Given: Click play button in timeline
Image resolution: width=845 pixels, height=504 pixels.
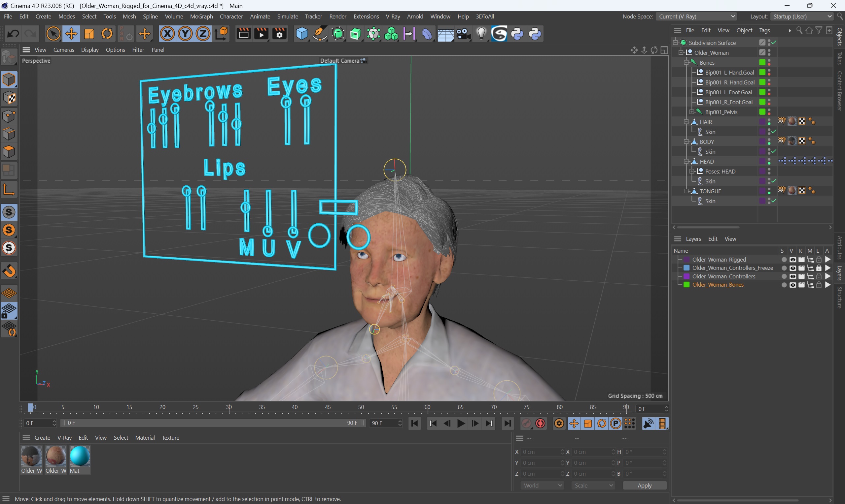Looking at the screenshot, I should point(461,423).
